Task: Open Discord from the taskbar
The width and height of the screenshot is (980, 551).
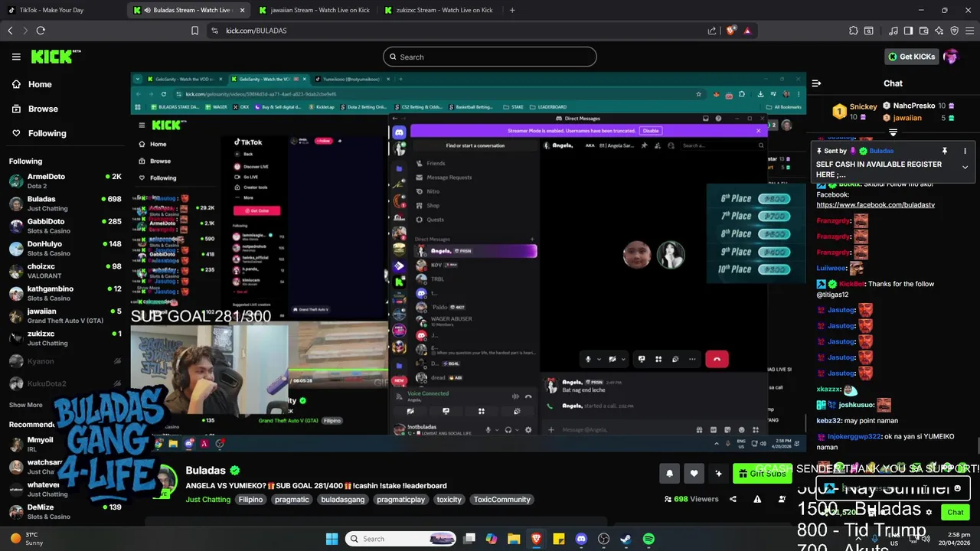Action: tap(581, 539)
